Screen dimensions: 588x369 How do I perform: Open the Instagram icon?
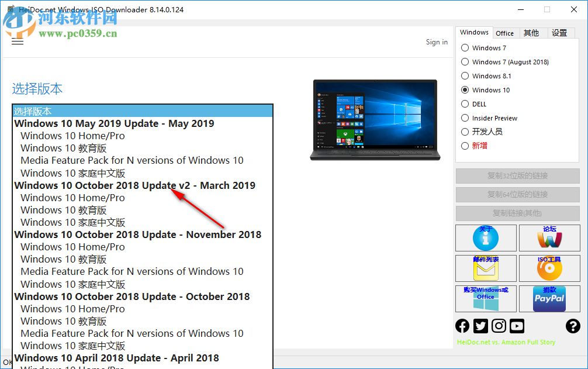[499, 326]
